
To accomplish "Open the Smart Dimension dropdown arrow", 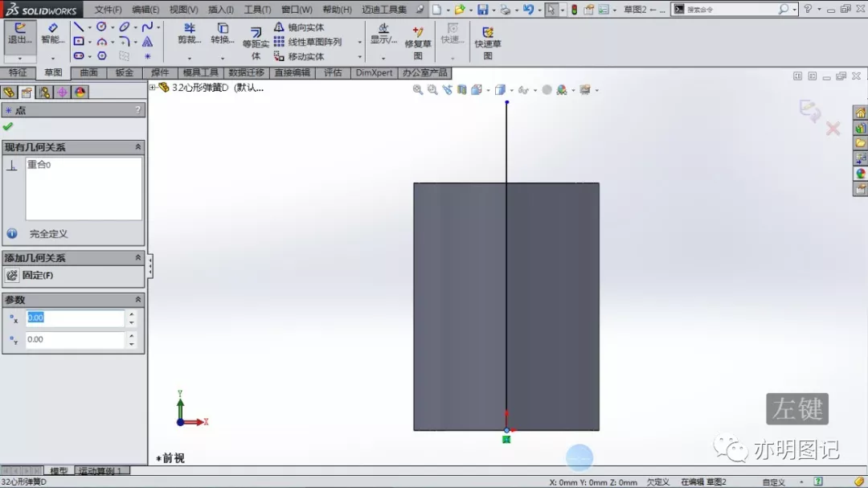I will click(52, 58).
